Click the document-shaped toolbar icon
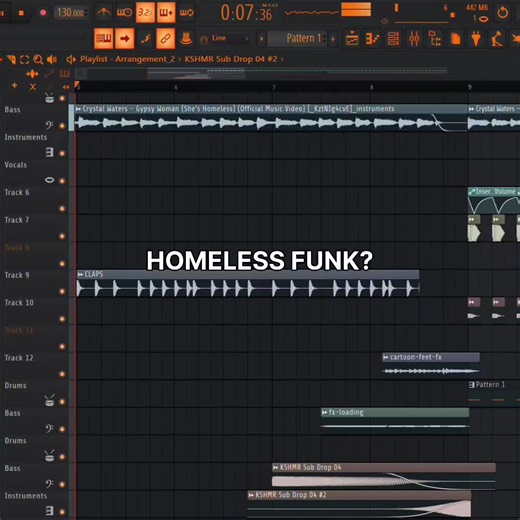The image size is (520, 520). point(456,39)
